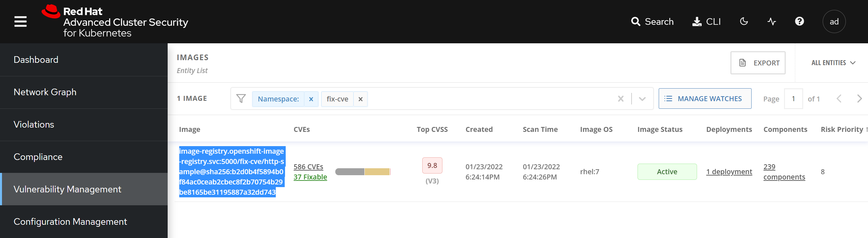868x238 pixels.
Task: Sort by Deployments column header
Action: 729,130
